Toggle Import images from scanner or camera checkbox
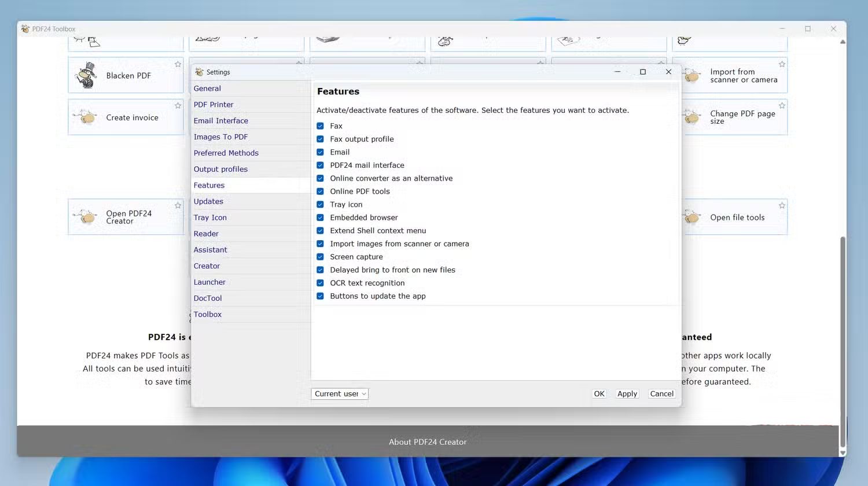Screen dimensions: 868x486 coord(320,244)
